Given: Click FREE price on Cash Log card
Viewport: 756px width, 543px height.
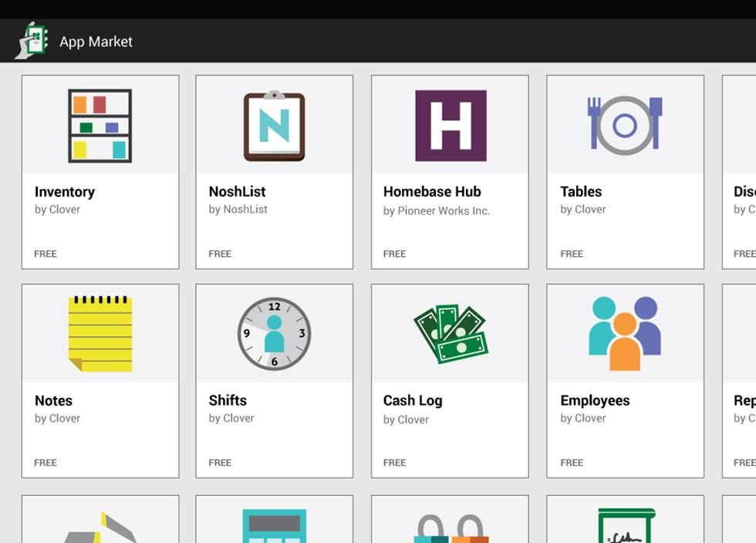Looking at the screenshot, I should (394, 463).
